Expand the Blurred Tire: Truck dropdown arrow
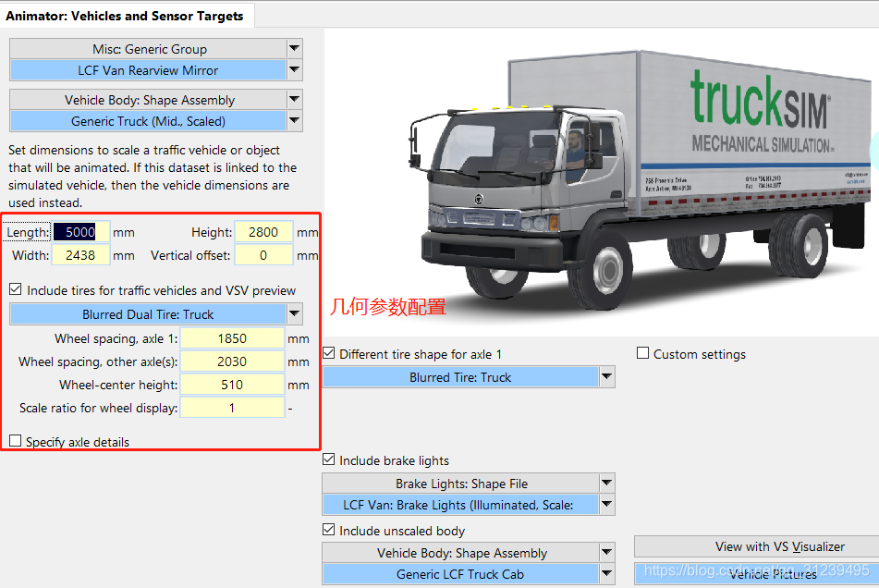The image size is (879, 588). pyautogui.click(x=606, y=377)
